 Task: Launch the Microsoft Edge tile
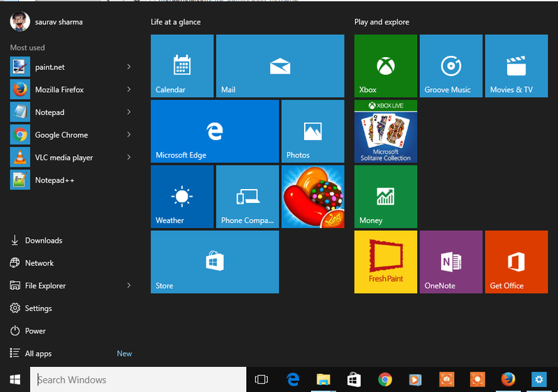coord(215,131)
